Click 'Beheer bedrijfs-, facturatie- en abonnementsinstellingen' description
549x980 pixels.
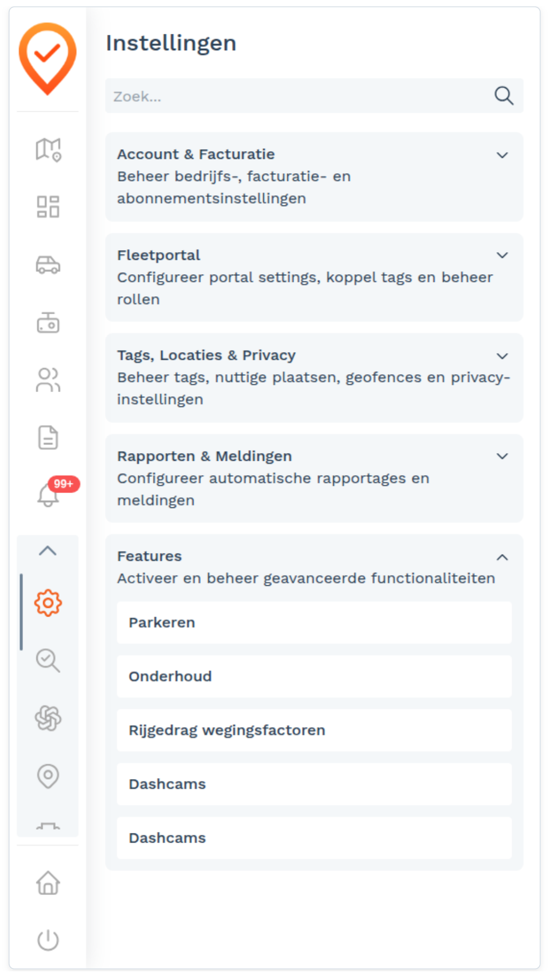[x=234, y=187]
